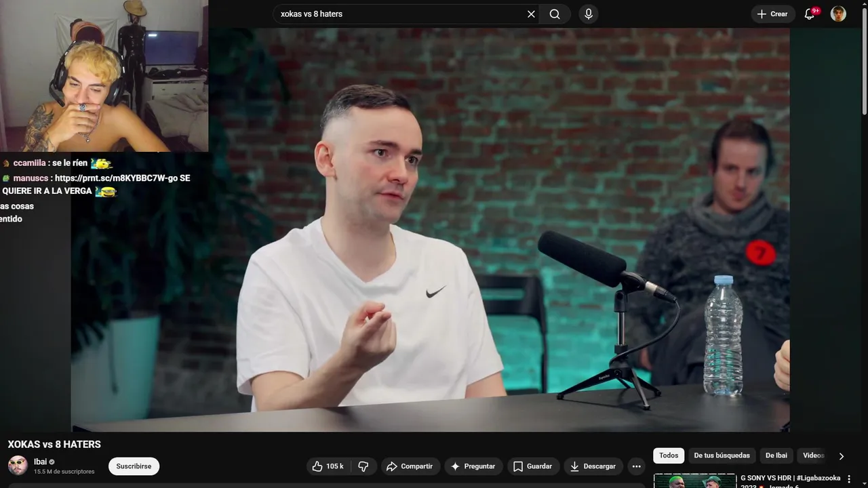Image resolution: width=868 pixels, height=488 pixels.
Task: Open the three-dot more actions menu
Action: [636, 466]
